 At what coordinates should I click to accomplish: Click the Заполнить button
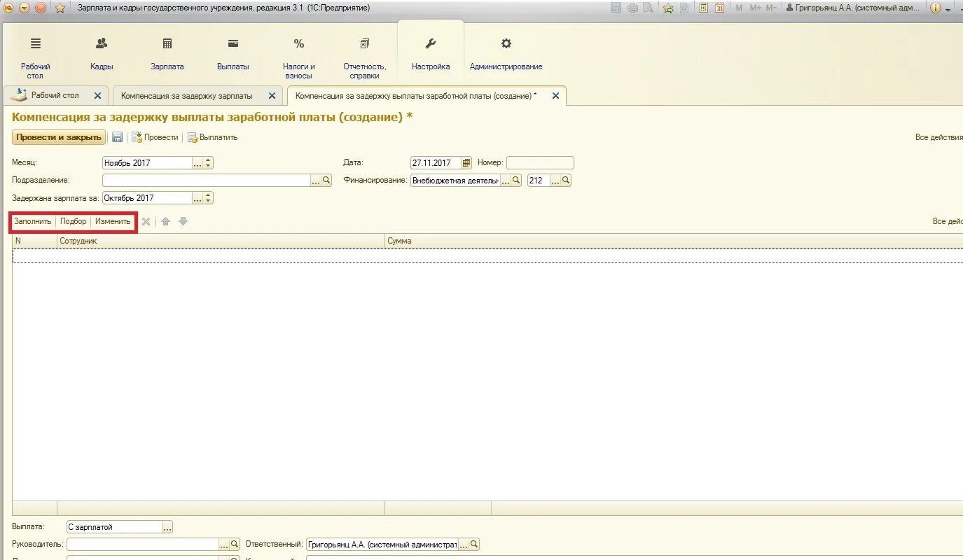pyautogui.click(x=32, y=221)
